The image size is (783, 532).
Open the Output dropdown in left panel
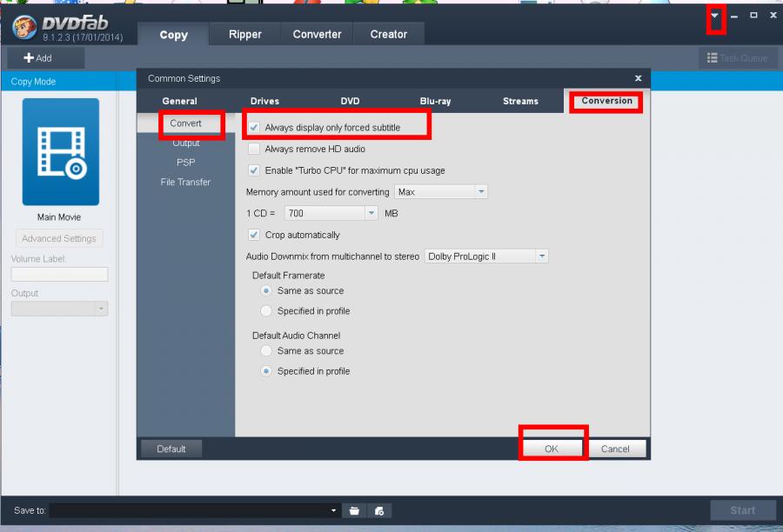click(59, 309)
